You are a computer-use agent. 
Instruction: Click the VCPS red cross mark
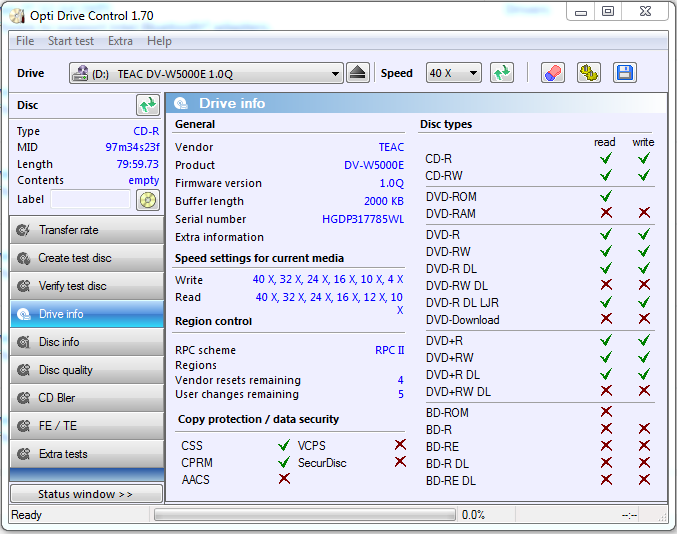(x=400, y=445)
